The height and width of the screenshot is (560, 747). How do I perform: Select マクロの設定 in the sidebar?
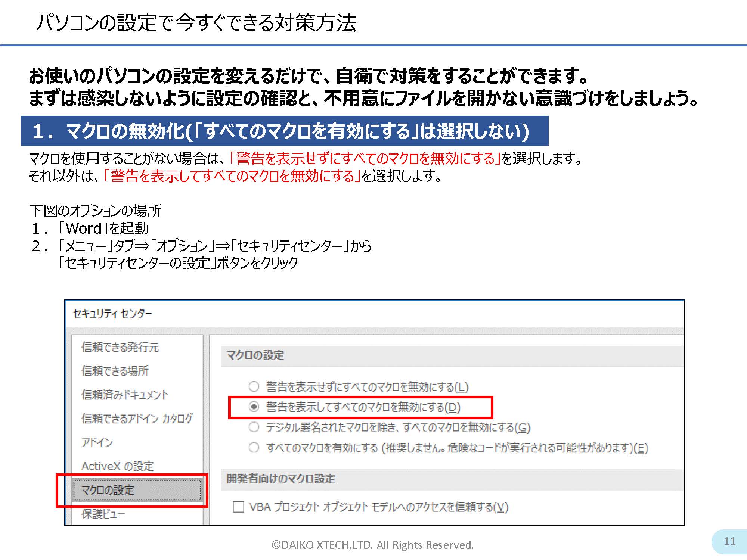[x=137, y=490]
